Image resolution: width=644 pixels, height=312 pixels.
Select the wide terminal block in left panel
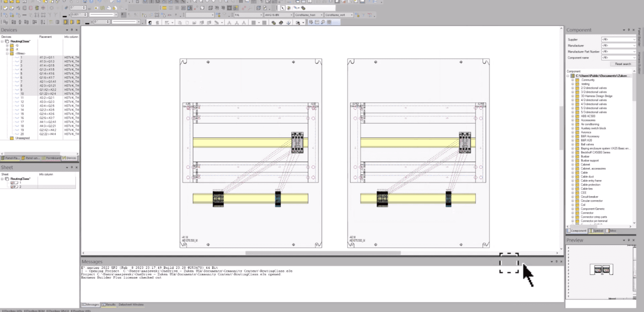click(x=218, y=199)
